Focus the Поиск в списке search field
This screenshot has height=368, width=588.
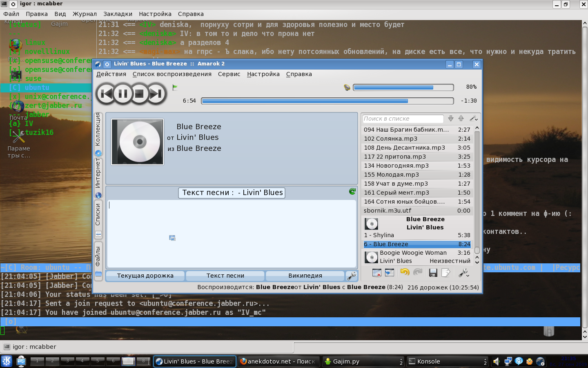[403, 119]
